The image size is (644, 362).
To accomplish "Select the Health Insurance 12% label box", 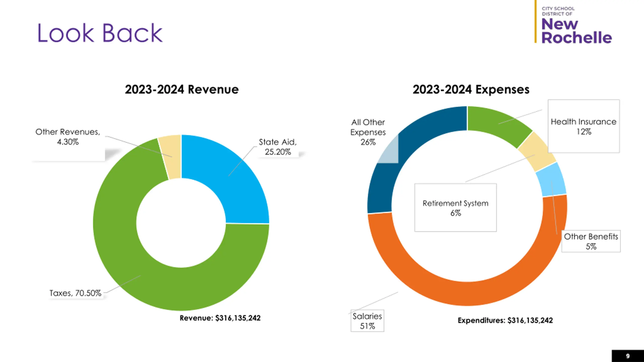I will click(584, 126).
